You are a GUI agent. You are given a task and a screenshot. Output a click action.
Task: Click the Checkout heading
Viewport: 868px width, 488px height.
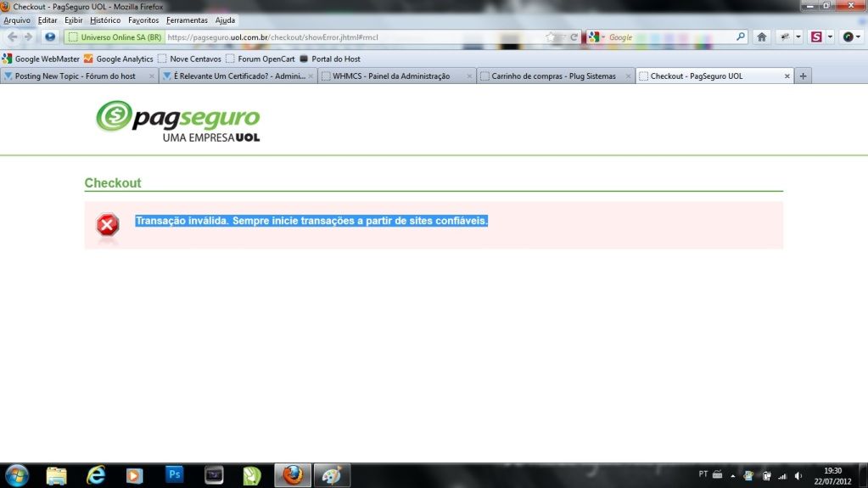pyautogui.click(x=112, y=182)
